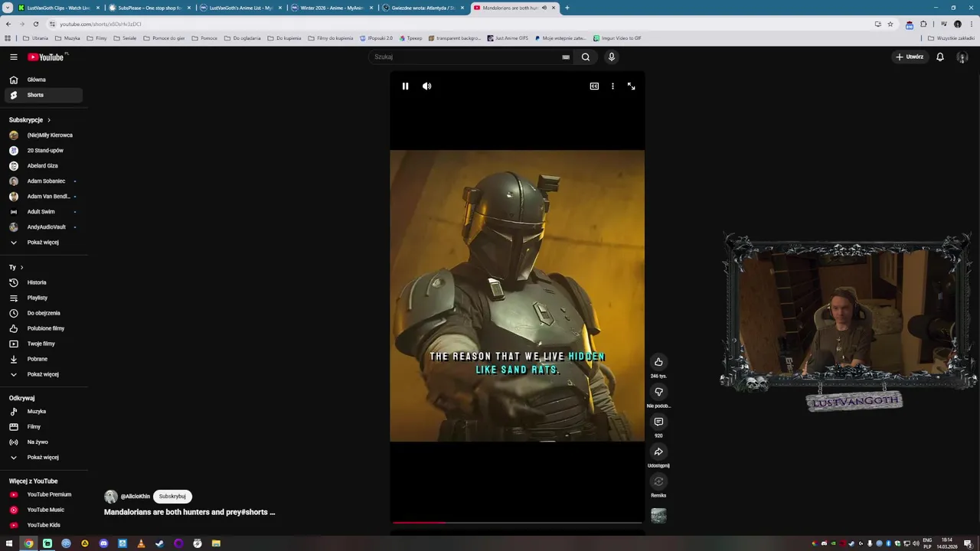
Task: Select Główna in the sidebar
Action: point(43,80)
